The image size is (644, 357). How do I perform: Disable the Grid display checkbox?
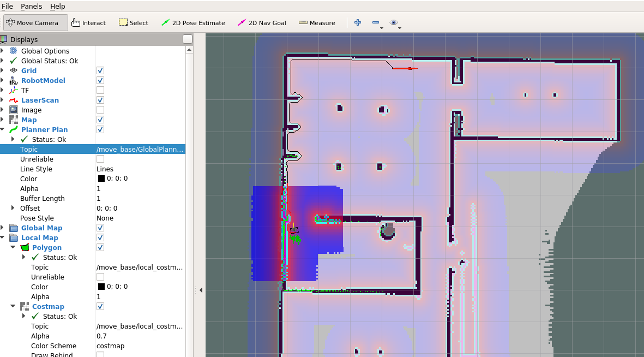(100, 70)
